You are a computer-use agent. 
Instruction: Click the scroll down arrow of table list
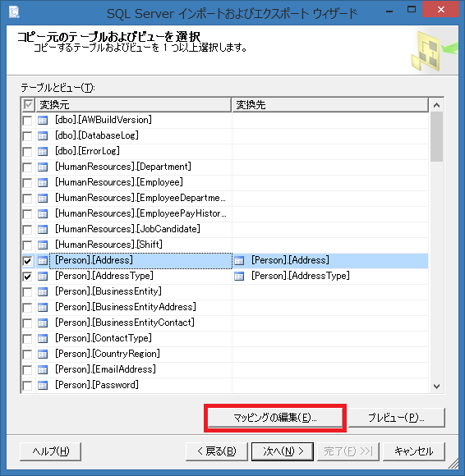coord(437,387)
